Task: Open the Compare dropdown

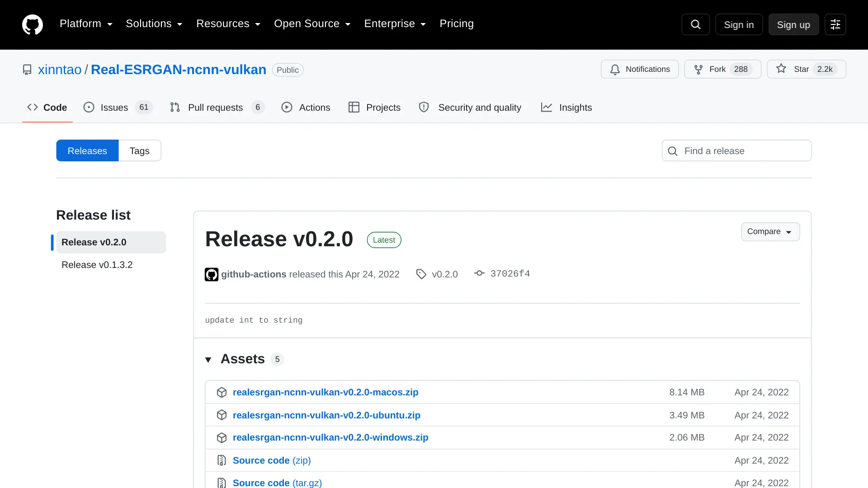Action: [x=770, y=232]
